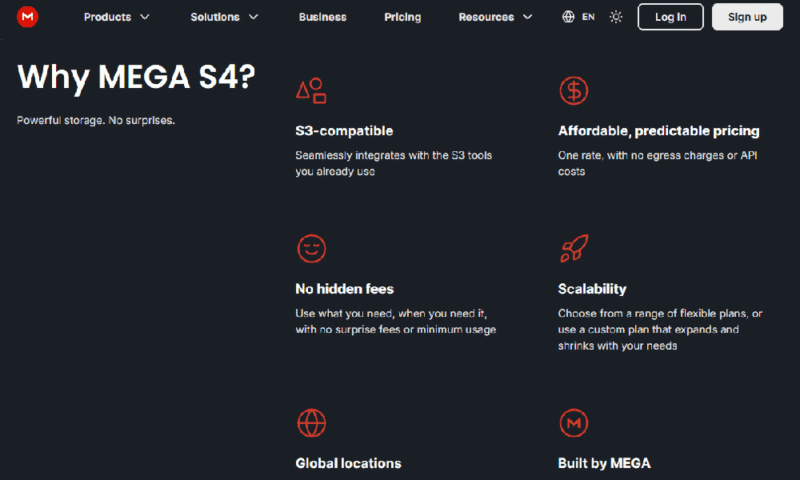
Task: Click the 'Built by MEGA' heading
Action: coord(604,463)
